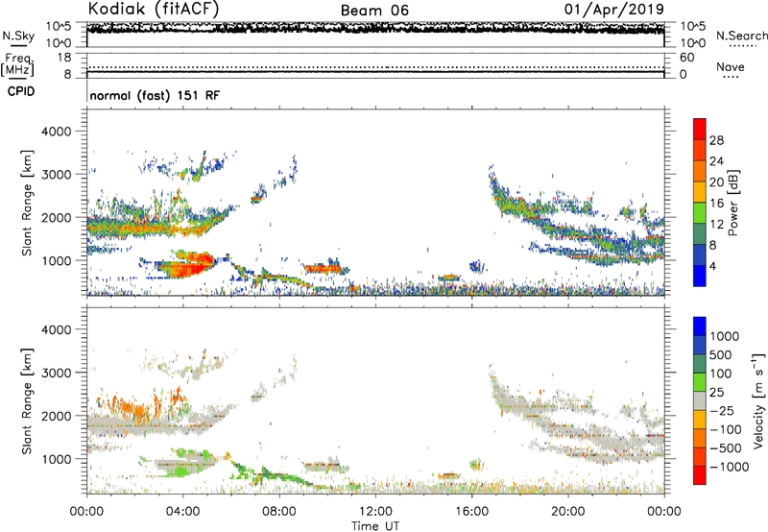Select the "1000" tick of the velocity panel's Slant Range axis
768x532 pixels.
click(56, 459)
